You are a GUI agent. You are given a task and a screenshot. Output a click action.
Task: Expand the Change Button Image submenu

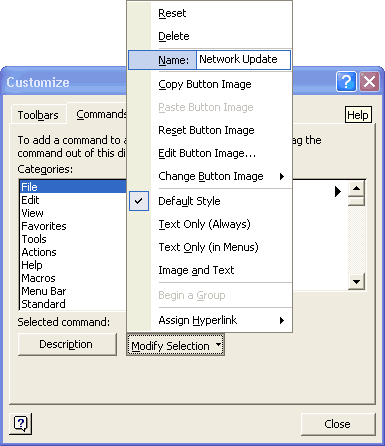tap(210, 176)
